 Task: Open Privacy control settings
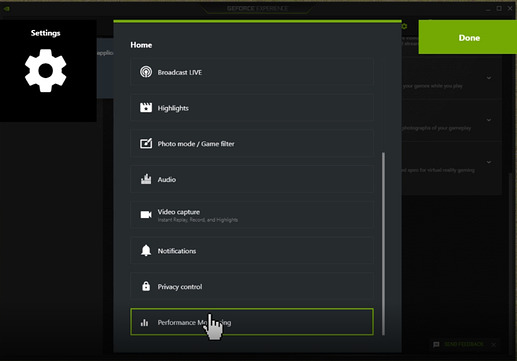[252, 286]
